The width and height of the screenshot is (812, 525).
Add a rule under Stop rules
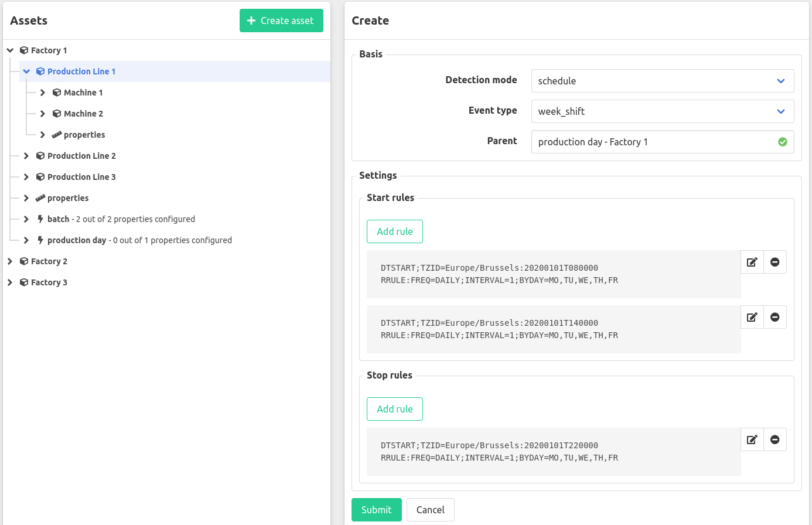click(x=395, y=409)
